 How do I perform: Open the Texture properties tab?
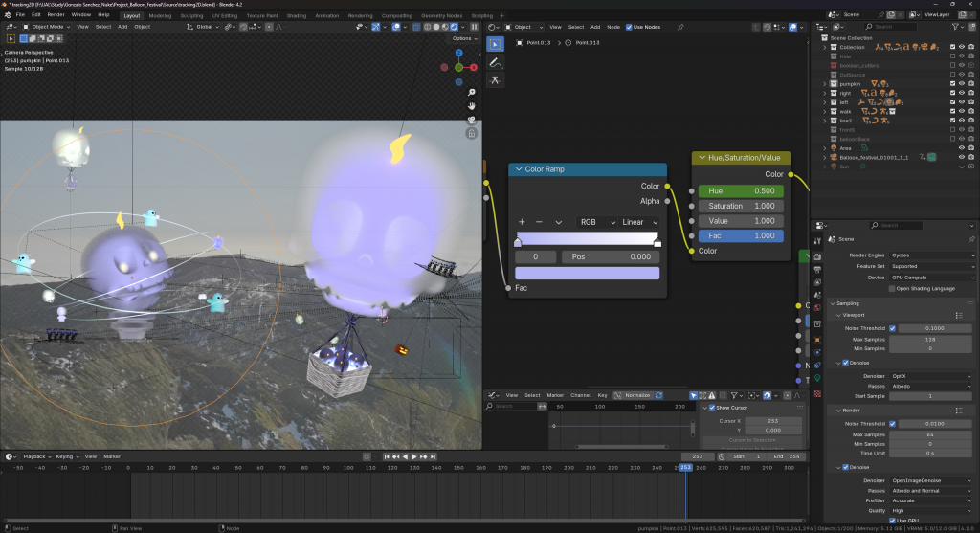pos(817,393)
